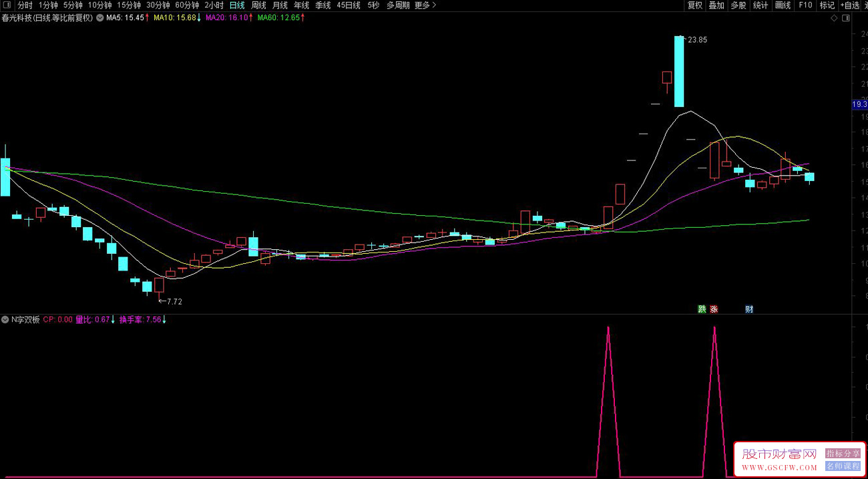Switch to 季线 quarterly chart
The image size is (868, 479).
(323, 5)
